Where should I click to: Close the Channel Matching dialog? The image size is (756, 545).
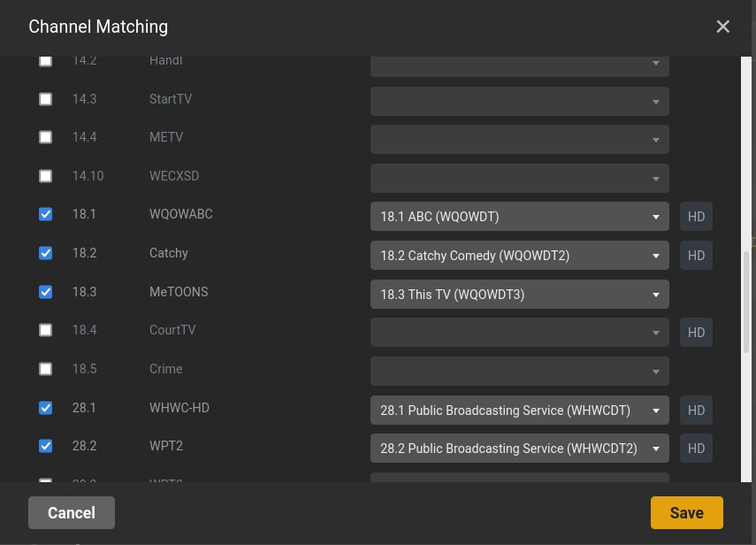pyautogui.click(x=722, y=27)
